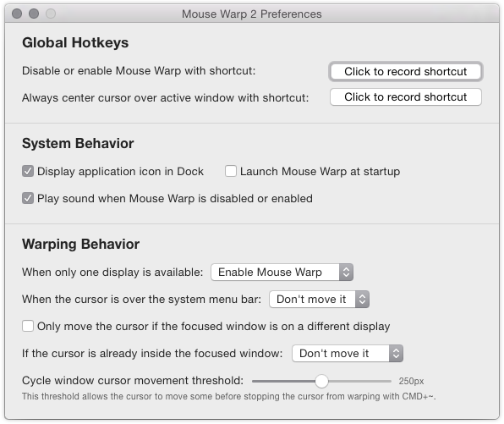Minimize the Preferences window
This screenshot has height=424, width=504.
coord(34,14)
